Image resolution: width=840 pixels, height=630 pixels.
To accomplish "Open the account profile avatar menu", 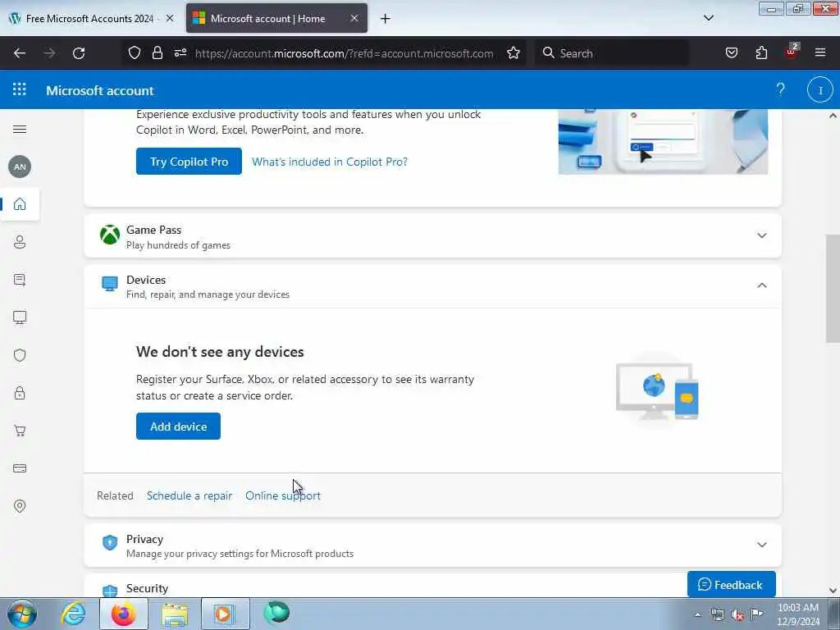I will tap(819, 90).
